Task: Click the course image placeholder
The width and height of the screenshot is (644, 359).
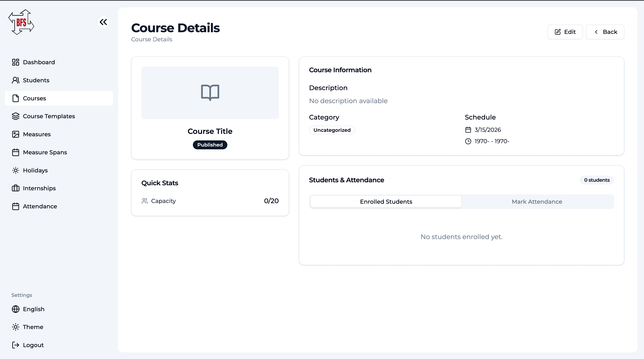Action: pos(210,93)
